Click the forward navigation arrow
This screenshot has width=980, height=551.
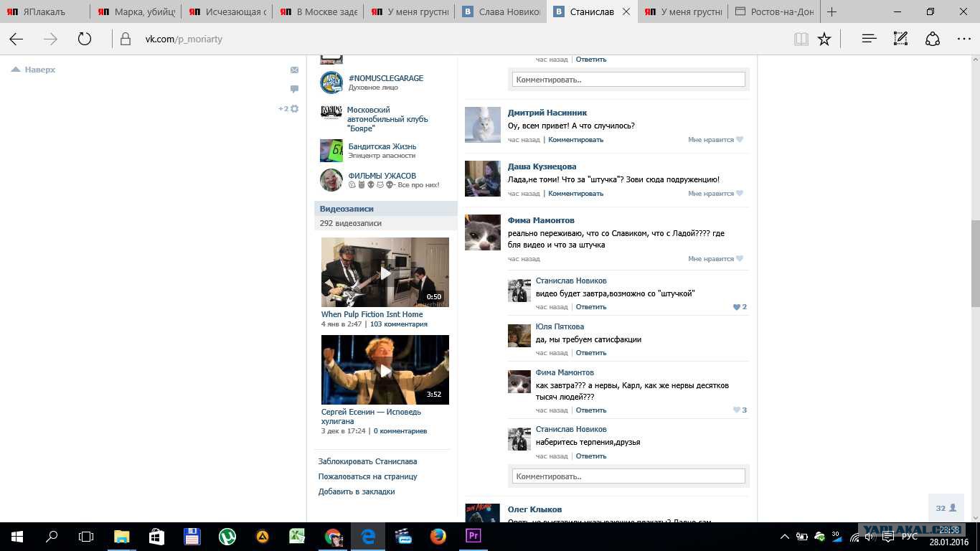click(50, 39)
